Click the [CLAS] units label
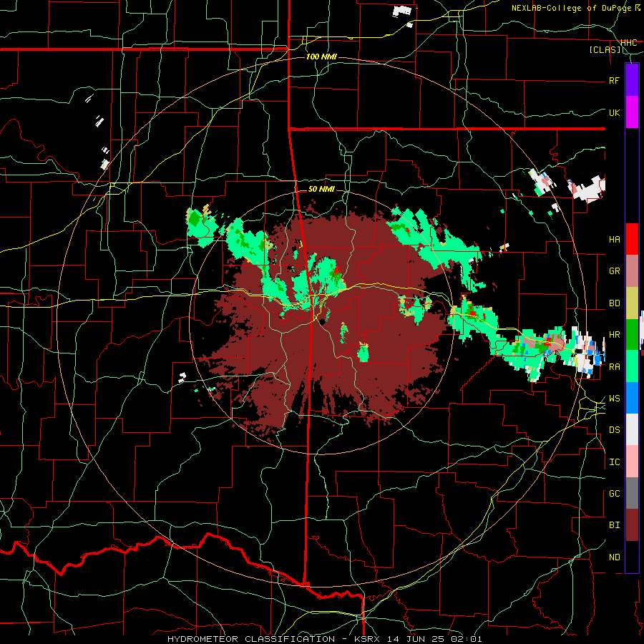The image size is (644, 644). click(605, 49)
